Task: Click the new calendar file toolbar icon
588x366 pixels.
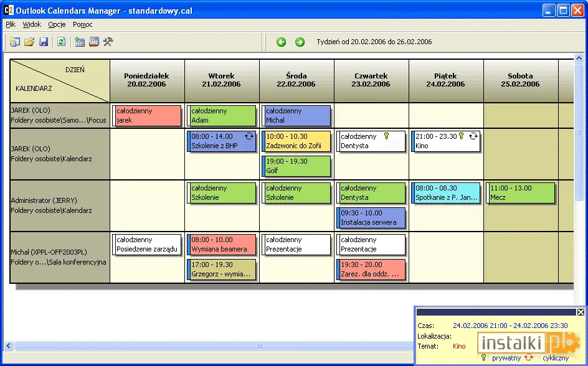Action: coord(14,42)
